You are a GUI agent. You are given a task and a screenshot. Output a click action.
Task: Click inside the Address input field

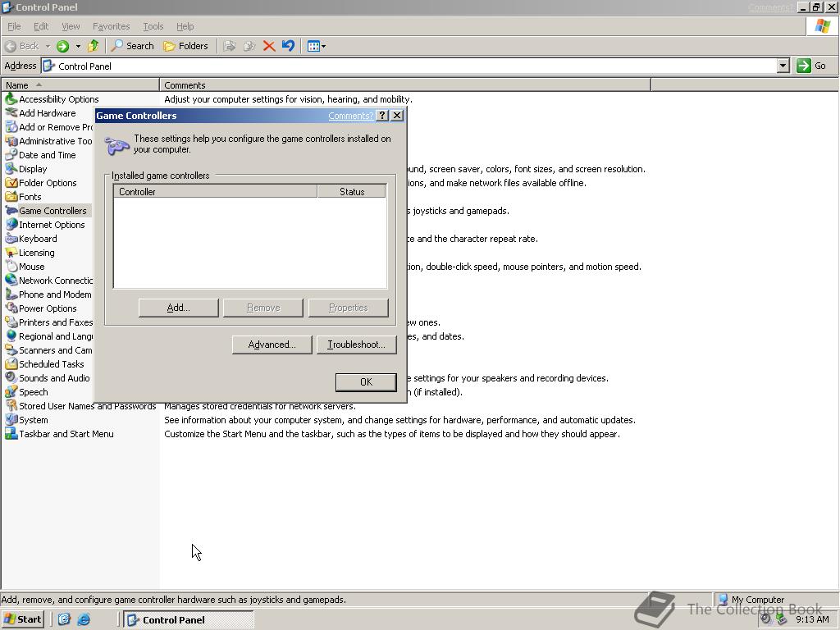[x=409, y=66]
